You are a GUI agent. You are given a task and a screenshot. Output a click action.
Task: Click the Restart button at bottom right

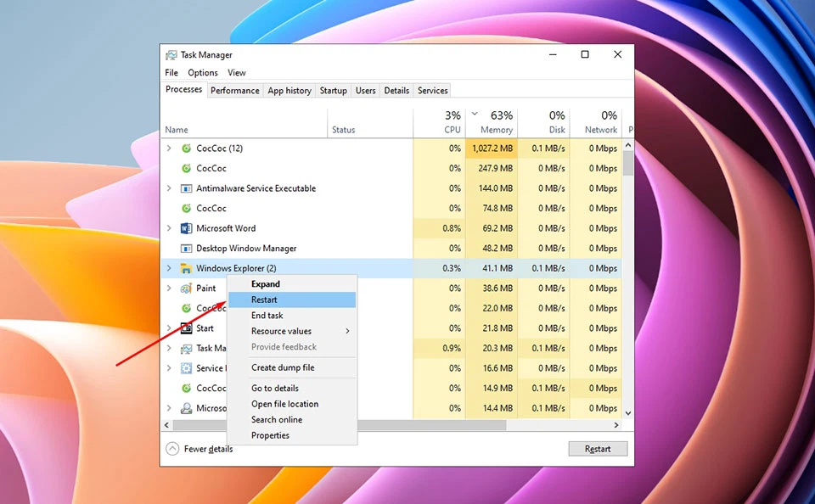tap(598, 449)
